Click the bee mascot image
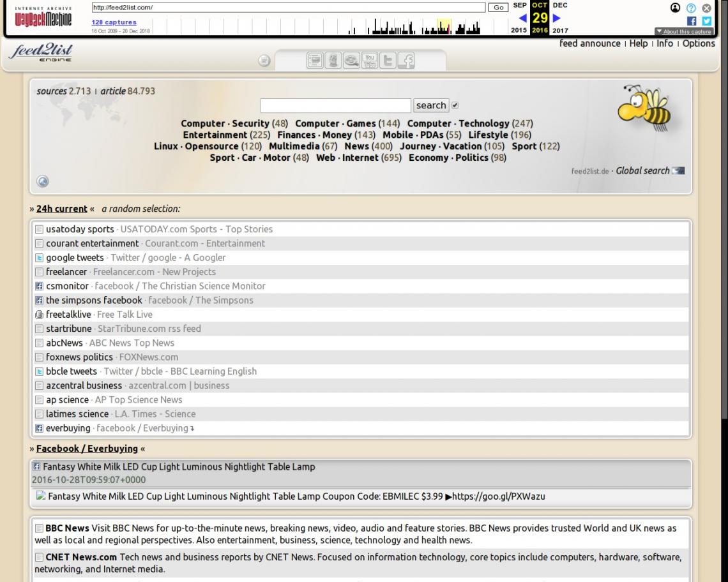Screen dimensions: 728x582 [x=646, y=108]
